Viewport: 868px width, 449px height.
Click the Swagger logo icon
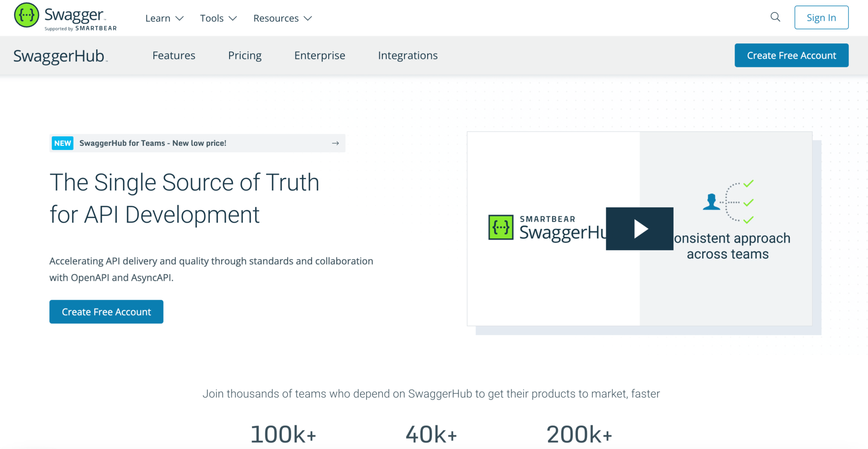tap(27, 15)
